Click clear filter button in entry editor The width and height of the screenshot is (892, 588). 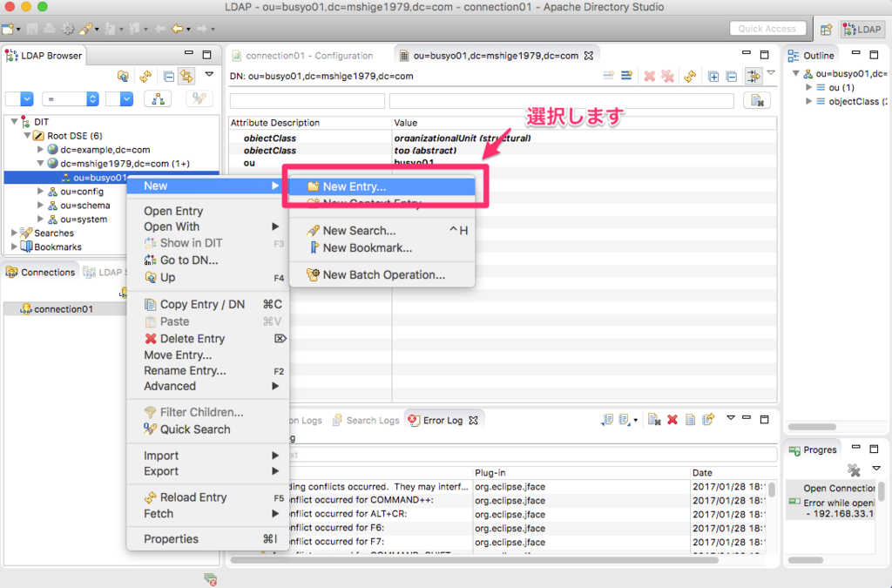(x=757, y=101)
